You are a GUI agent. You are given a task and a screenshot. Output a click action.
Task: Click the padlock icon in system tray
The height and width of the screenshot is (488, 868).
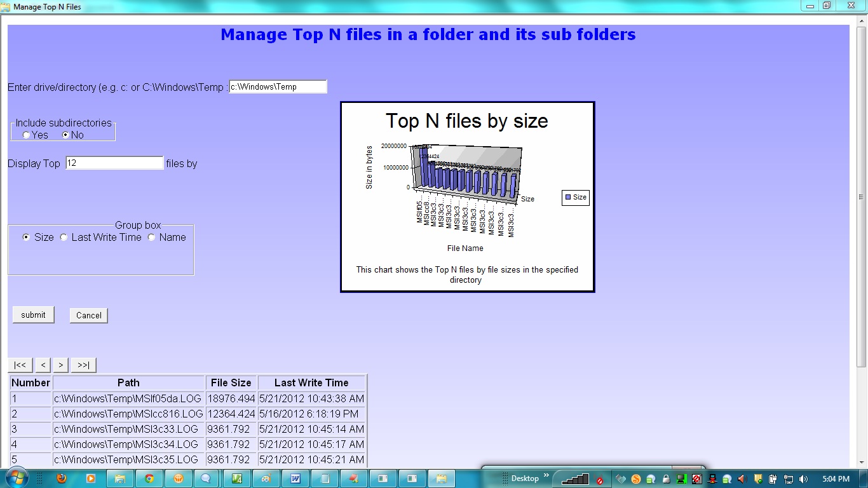click(666, 479)
